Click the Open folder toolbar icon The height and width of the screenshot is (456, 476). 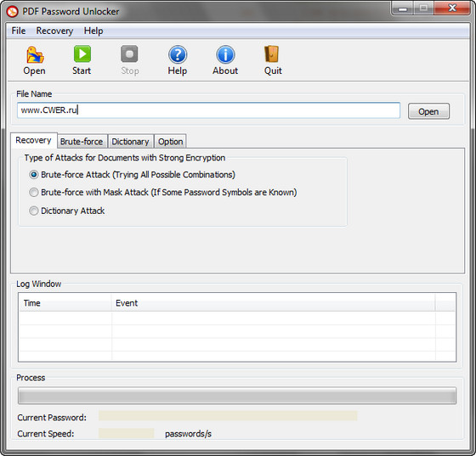(x=35, y=54)
